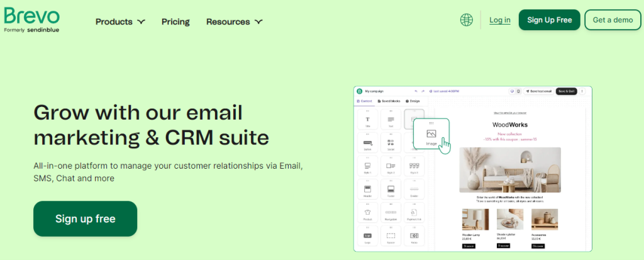The width and height of the screenshot is (644, 260).
Task: Select the Divider content block
Action: [414, 189]
